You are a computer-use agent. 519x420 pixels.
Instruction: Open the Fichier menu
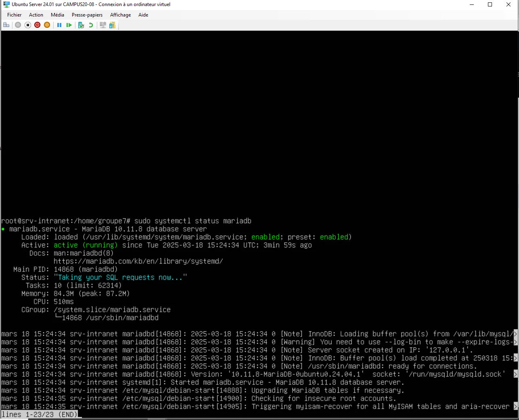pyautogui.click(x=15, y=15)
